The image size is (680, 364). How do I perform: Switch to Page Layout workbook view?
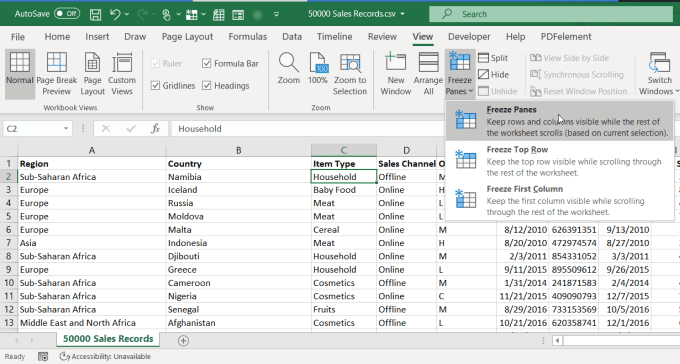[92, 73]
